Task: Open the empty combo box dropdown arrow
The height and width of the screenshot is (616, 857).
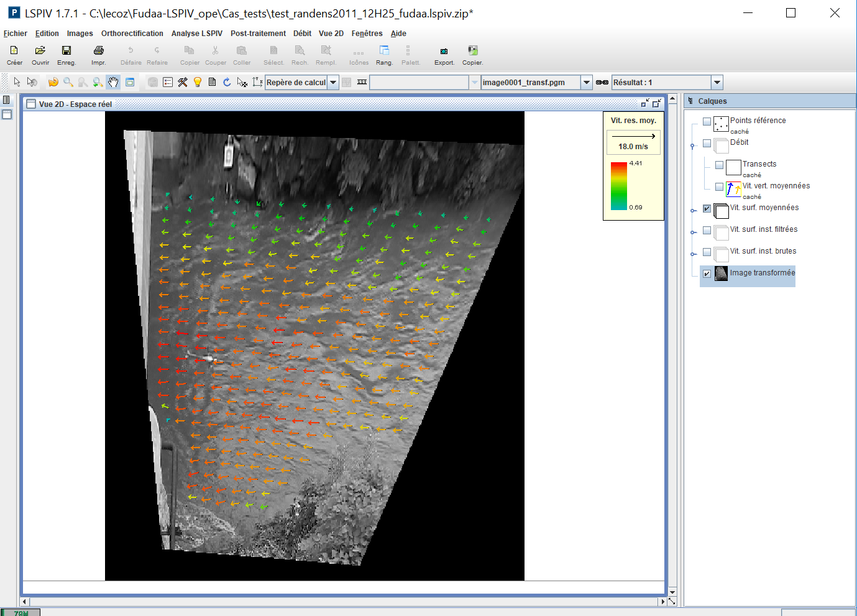Action: [474, 82]
